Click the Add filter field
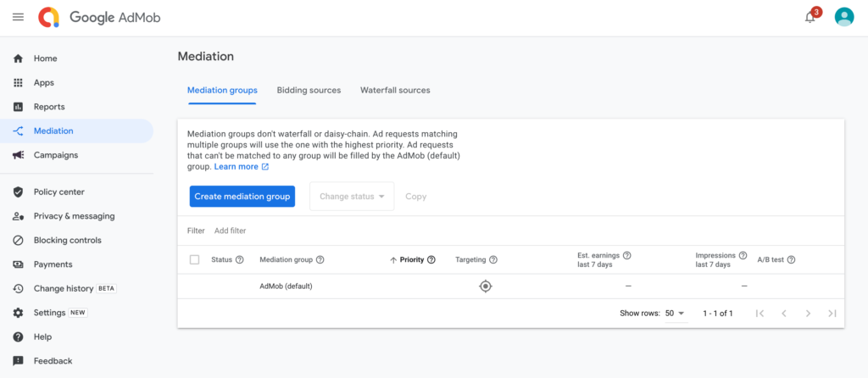The width and height of the screenshot is (868, 378). (230, 231)
